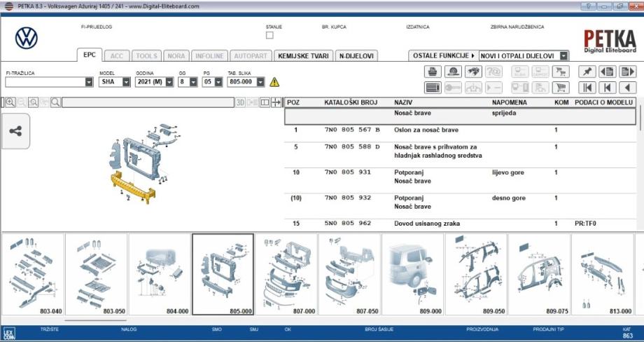The height and width of the screenshot is (342, 644).
Task: Toggle the split view layout icon
Action: pyautogui.click(x=265, y=102)
